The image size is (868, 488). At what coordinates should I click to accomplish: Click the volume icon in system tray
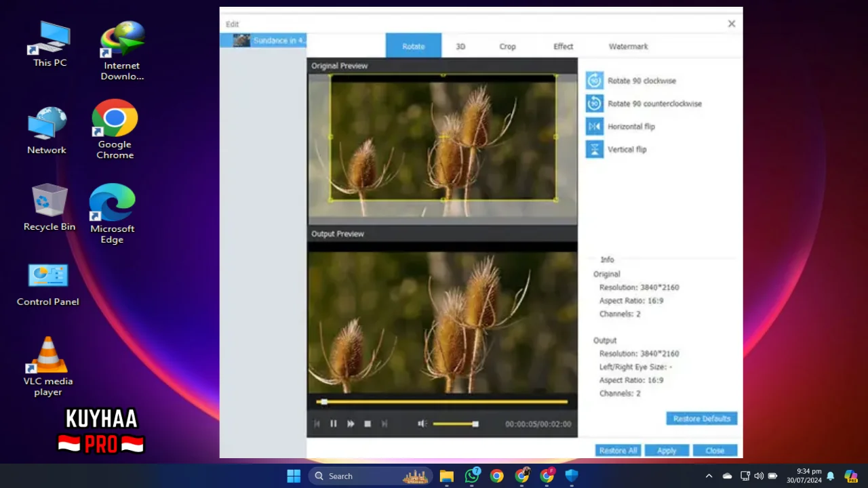pos(759,476)
